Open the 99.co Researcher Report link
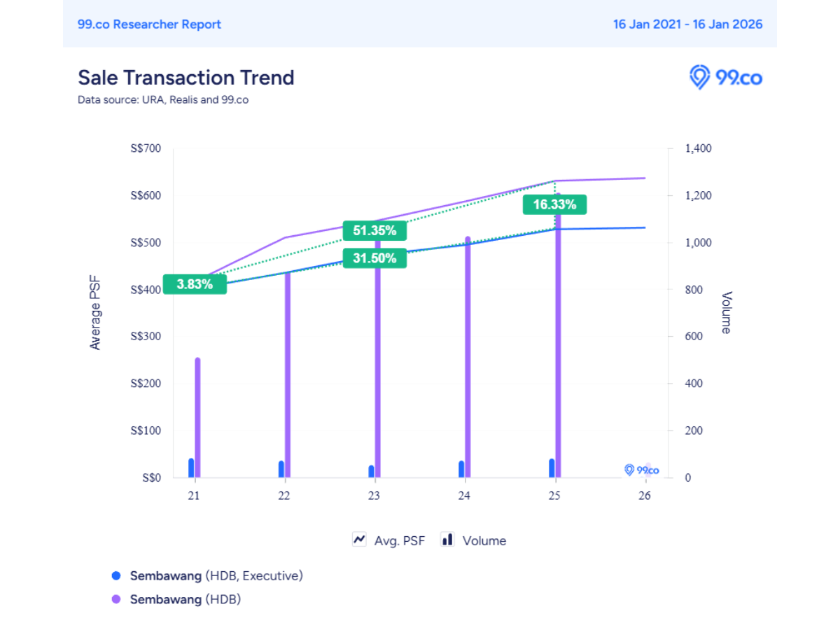840x630 pixels. point(149,24)
